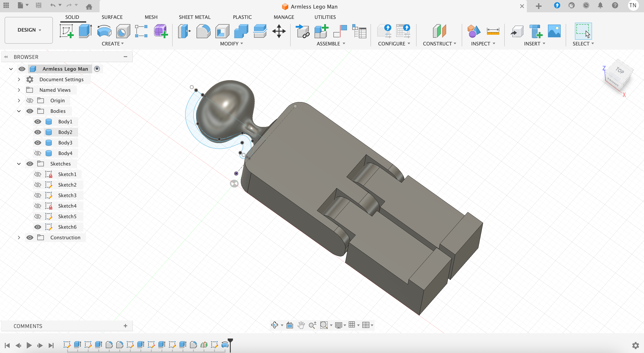Click the Fillet tool in Modify
The image size is (644, 353).
203,31
